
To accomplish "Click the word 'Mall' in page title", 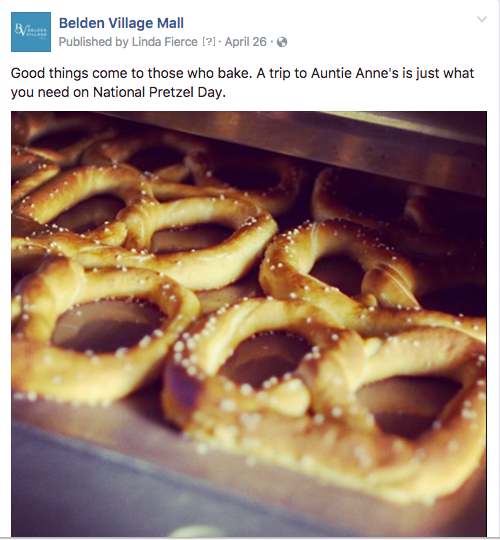I will tap(170, 23).
